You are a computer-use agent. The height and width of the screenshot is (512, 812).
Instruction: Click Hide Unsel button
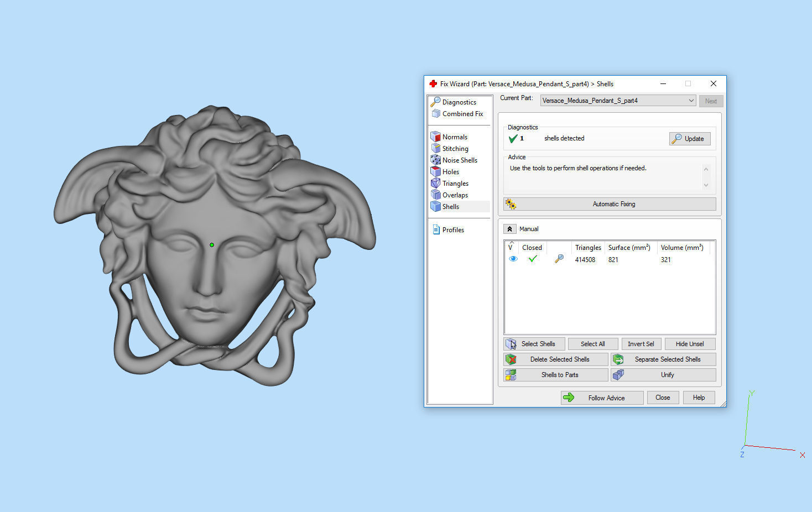pyautogui.click(x=690, y=344)
